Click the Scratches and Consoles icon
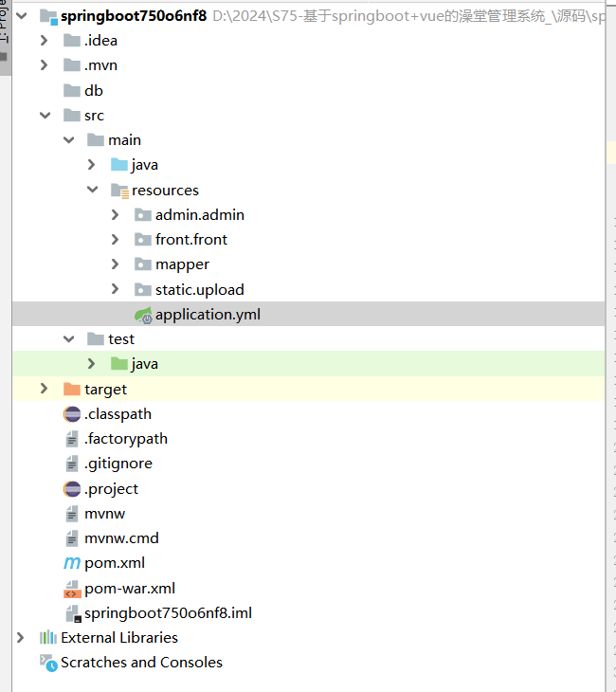Image resolution: width=616 pixels, height=692 pixels. tap(48, 663)
